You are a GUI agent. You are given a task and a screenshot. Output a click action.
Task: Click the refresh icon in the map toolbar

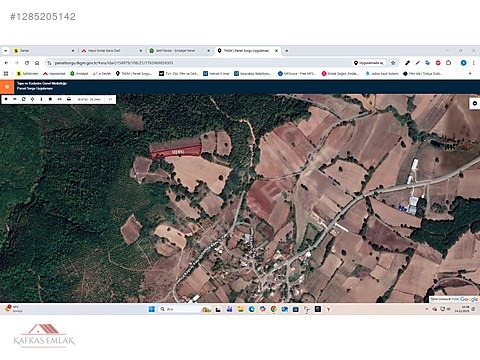[24, 99]
